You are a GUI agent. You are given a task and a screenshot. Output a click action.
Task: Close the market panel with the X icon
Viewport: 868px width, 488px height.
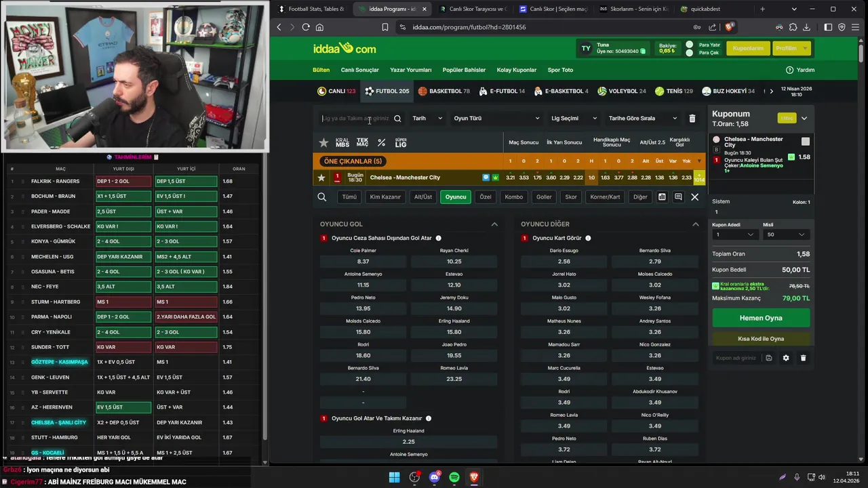click(x=694, y=197)
